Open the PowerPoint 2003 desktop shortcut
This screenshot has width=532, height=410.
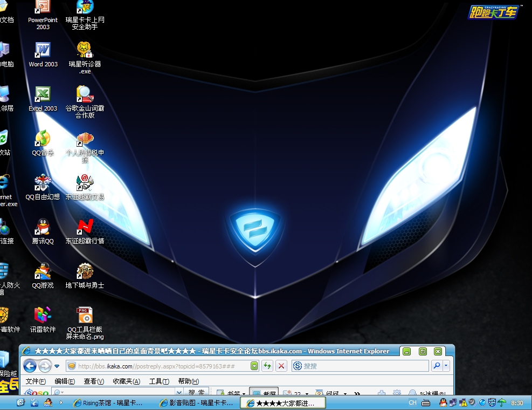click(43, 8)
